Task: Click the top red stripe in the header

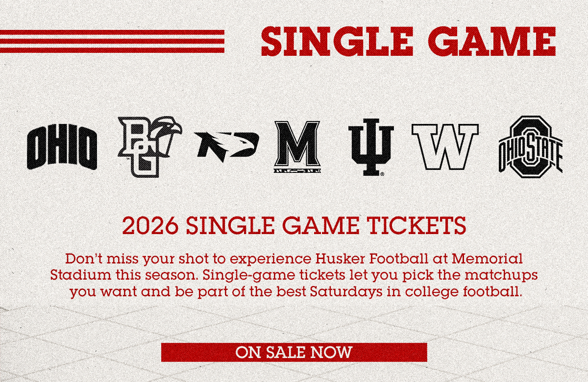Action: tap(112, 32)
